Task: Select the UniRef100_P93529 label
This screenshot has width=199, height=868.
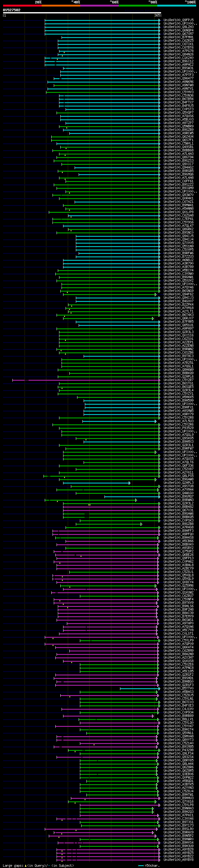Action: [x=178, y=428]
